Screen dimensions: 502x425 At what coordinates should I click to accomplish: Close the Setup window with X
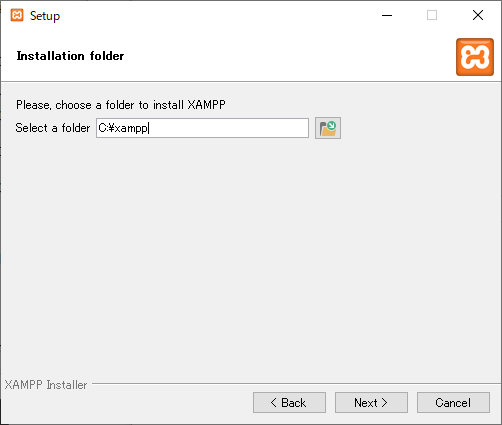click(x=478, y=15)
